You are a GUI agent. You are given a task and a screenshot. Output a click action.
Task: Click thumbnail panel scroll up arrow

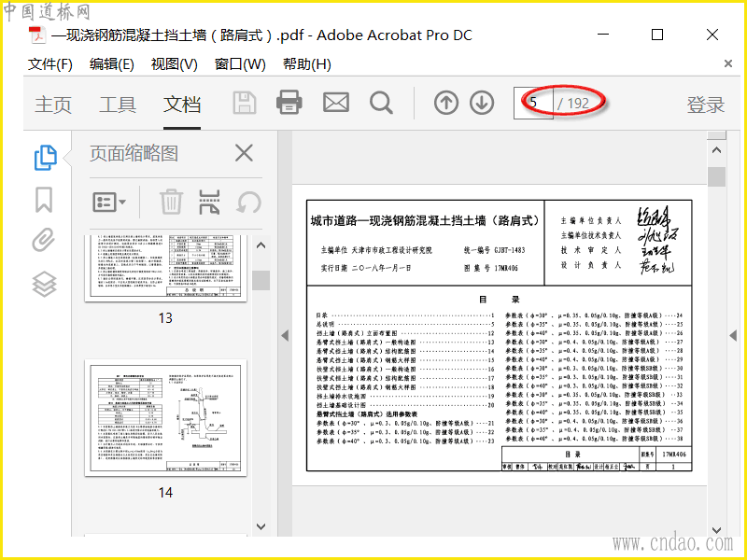261,245
